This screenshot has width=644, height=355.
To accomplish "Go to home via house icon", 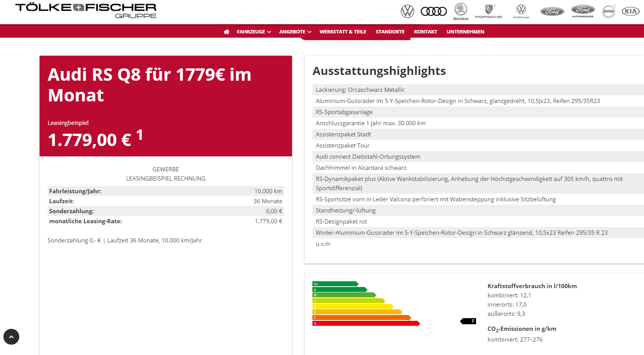I will coord(227,32).
